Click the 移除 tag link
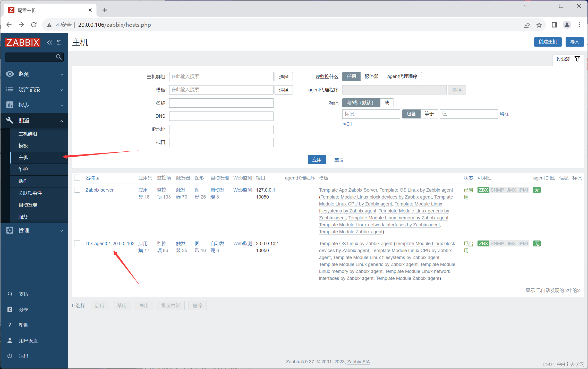Image resolution: width=588 pixels, height=369 pixels. click(x=504, y=114)
